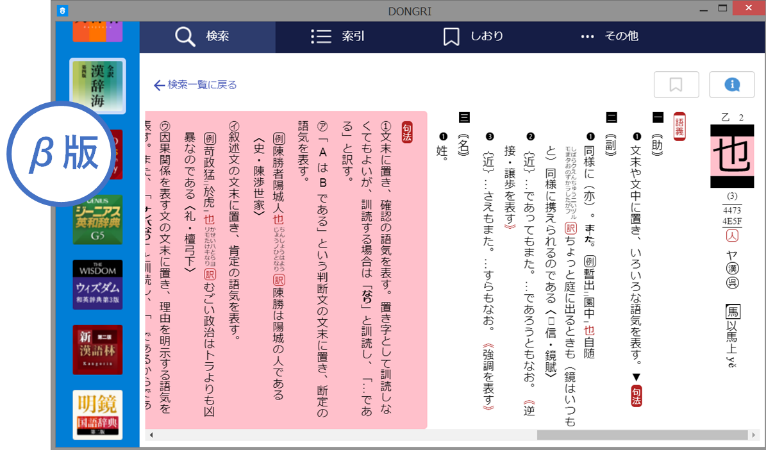Go back via 検索一覧に戻る link
Viewport: 766px width, 450px height.
[x=195, y=85]
